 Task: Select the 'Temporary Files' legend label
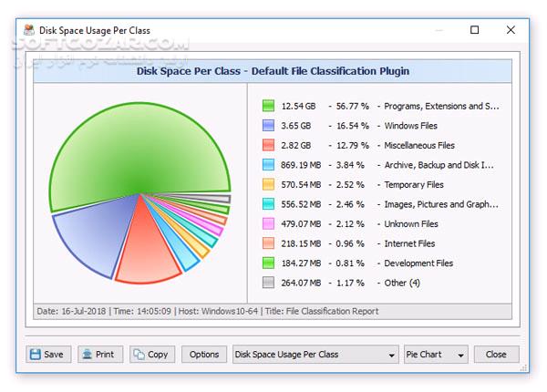coord(414,184)
